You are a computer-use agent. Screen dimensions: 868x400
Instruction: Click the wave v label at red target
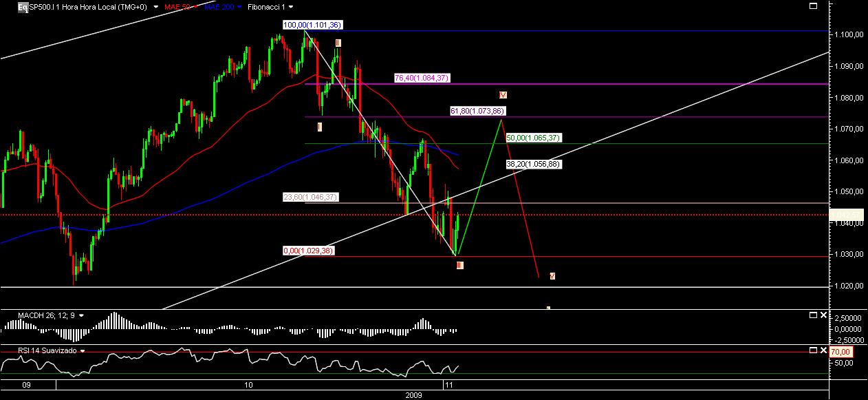click(x=552, y=276)
